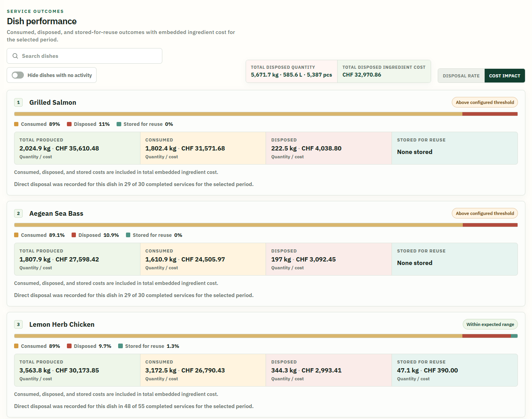Click Lemon Herb Chicken disposed value 344.3 kg
This screenshot has height=419, width=532.
tap(284, 371)
